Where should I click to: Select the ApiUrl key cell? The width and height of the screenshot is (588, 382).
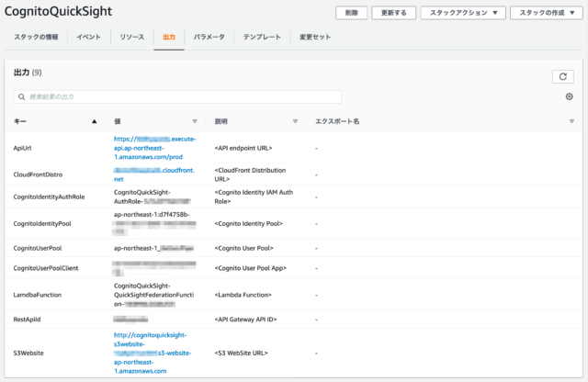tap(22, 148)
